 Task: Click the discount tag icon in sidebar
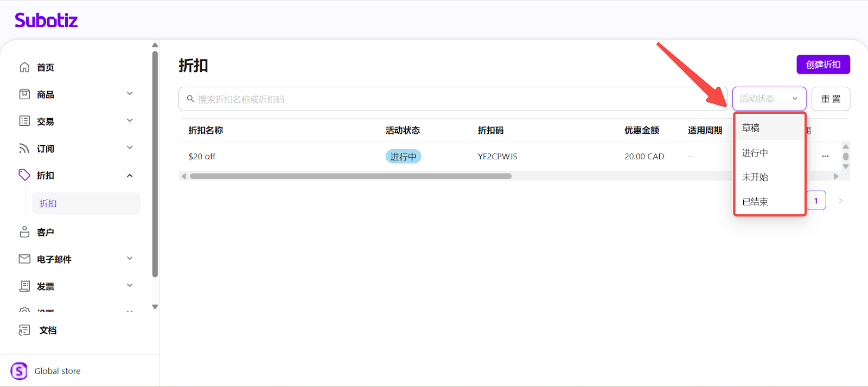[x=24, y=175]
